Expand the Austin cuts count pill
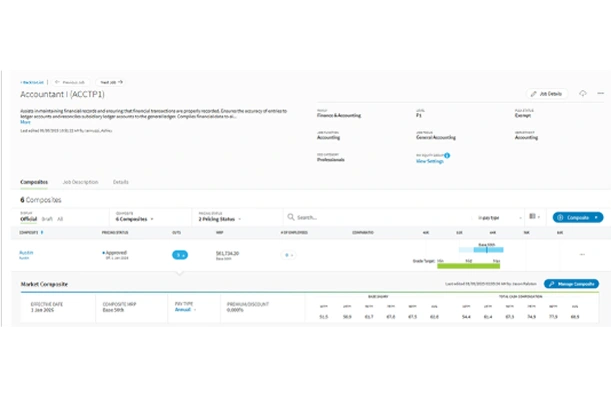 click(180, 255)
